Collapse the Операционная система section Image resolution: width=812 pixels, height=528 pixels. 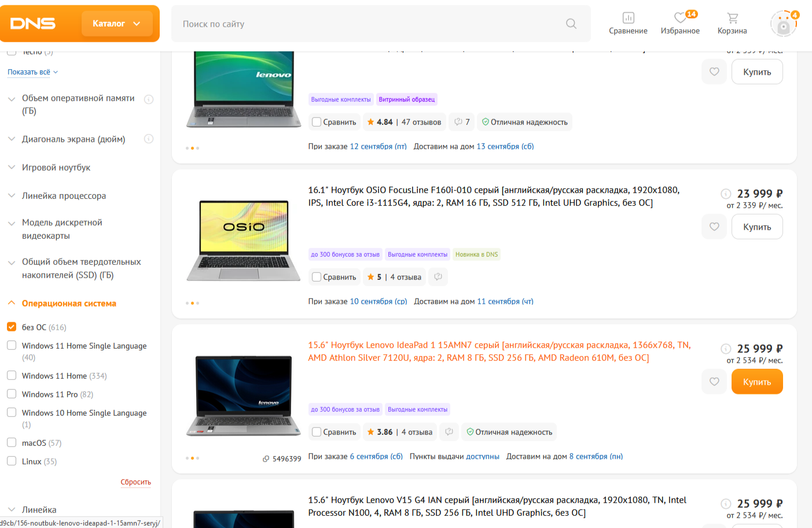click(69, 303)
